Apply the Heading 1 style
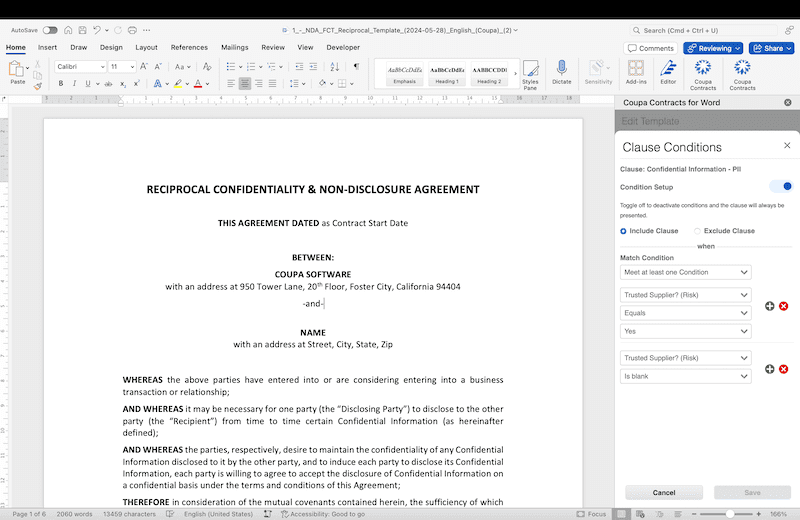 coord(447,74)
